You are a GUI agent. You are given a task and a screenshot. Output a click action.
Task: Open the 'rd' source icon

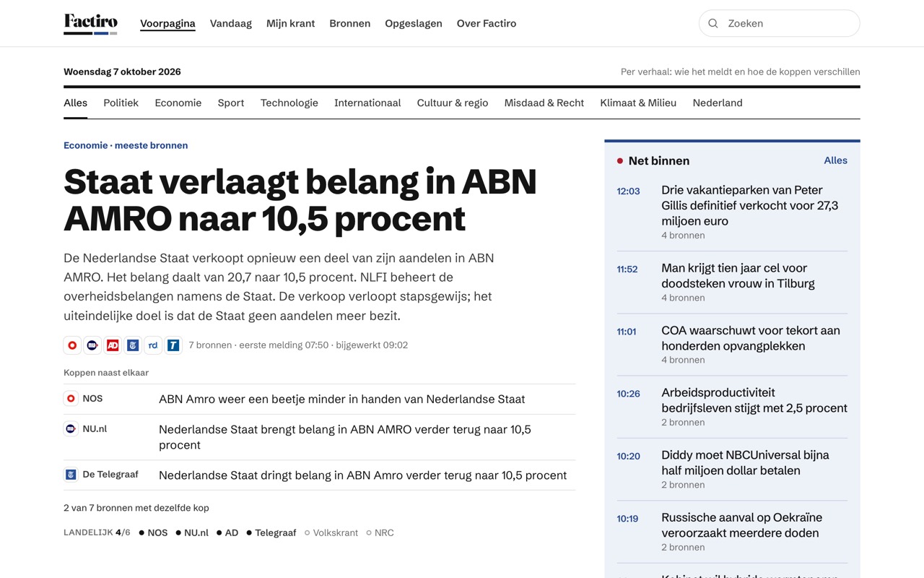[153, 345]
